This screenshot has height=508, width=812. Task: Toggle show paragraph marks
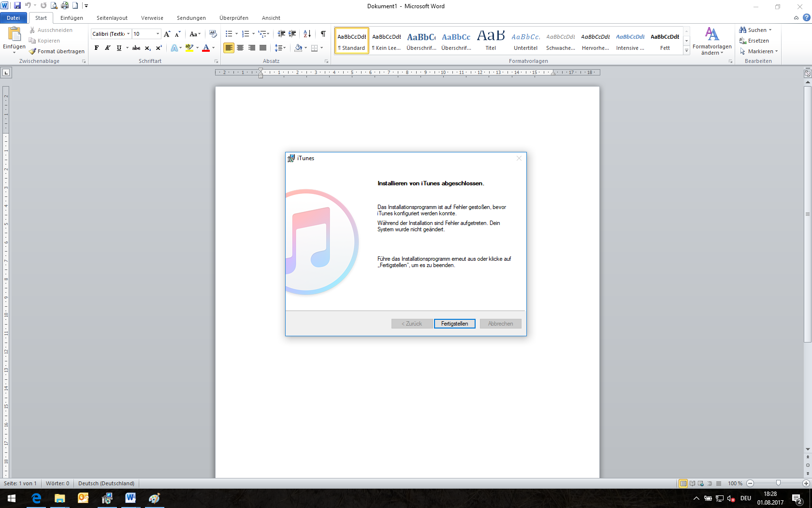[x=323, y=34]
